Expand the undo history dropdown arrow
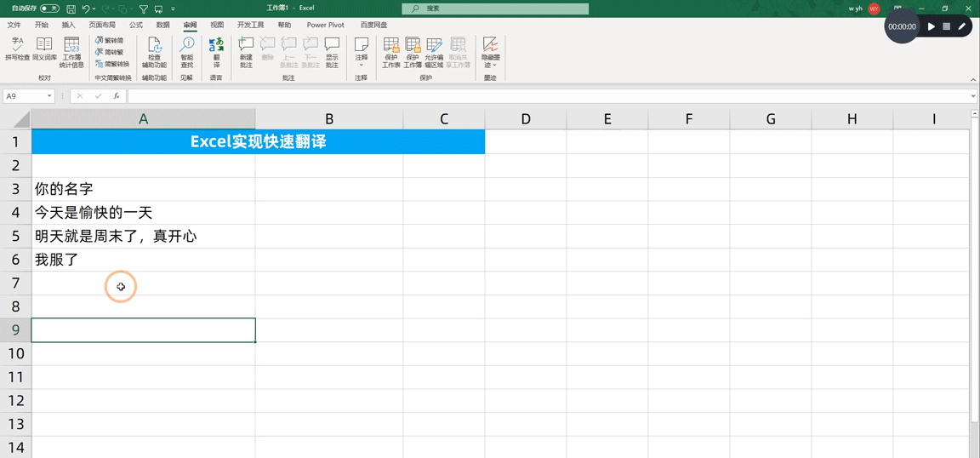Image resolution: width=980 pixels, height=458 pixels. [x=94, y=9]
